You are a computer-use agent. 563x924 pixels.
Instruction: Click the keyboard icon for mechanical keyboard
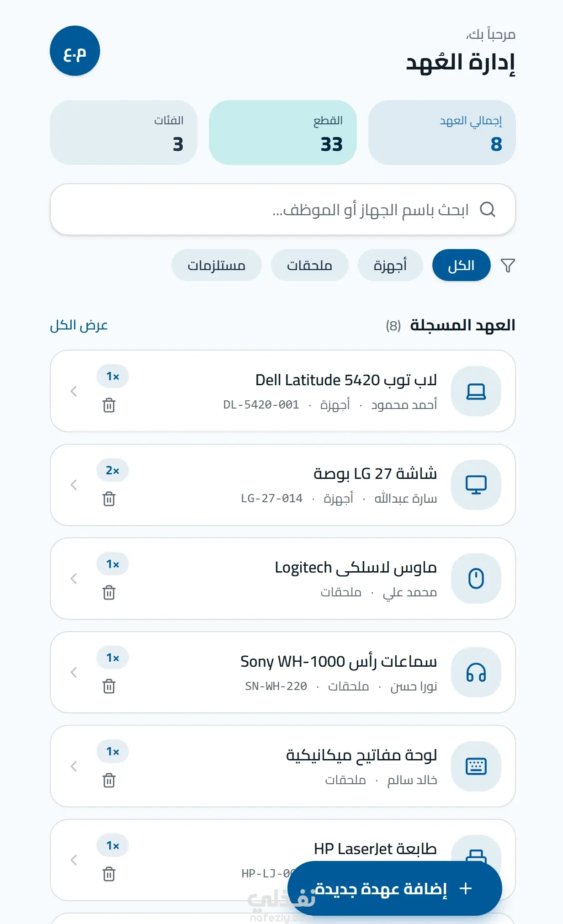point(476,766)
